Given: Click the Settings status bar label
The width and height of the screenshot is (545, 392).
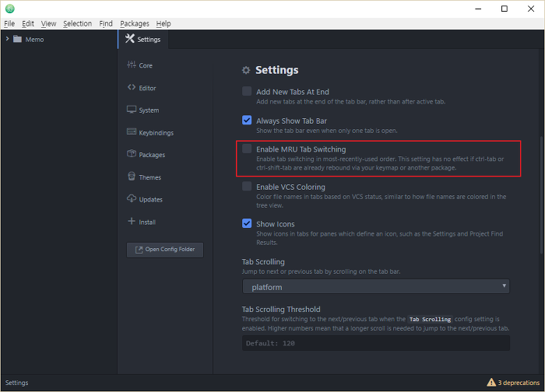Looking at the screenshot, I should click(16, 383).
